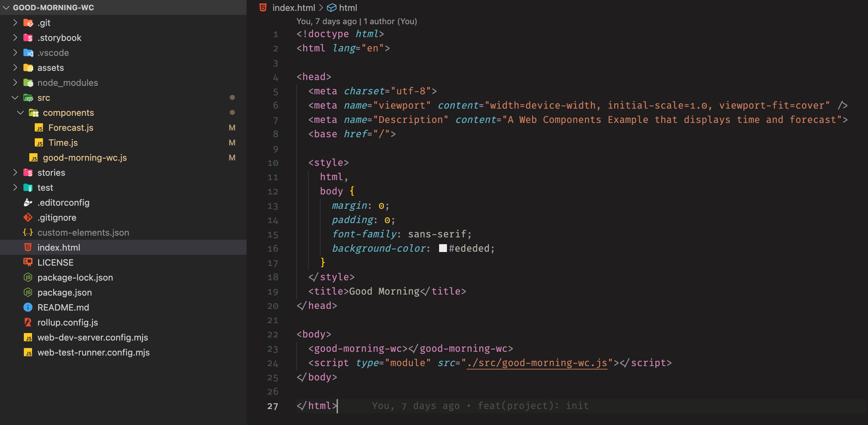868x425 pixels.
Task: Open Time.js from the explorer
Action: tap(63, 143)
